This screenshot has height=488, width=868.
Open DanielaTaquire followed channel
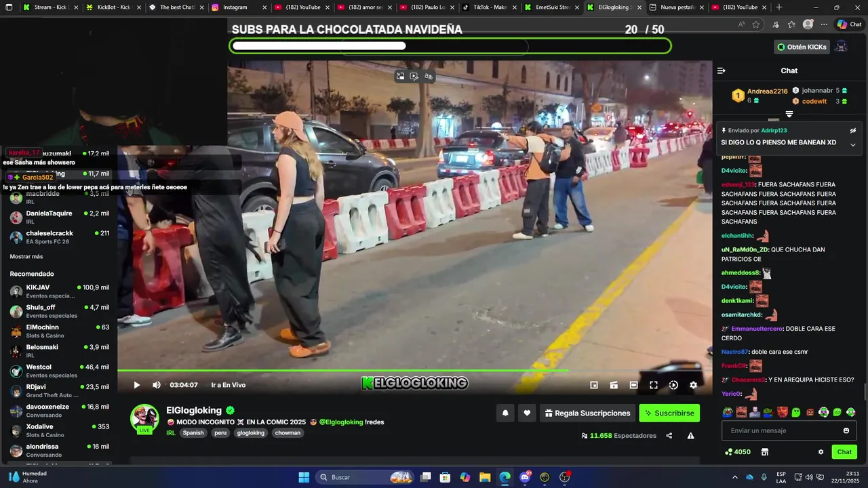[59, 218]
